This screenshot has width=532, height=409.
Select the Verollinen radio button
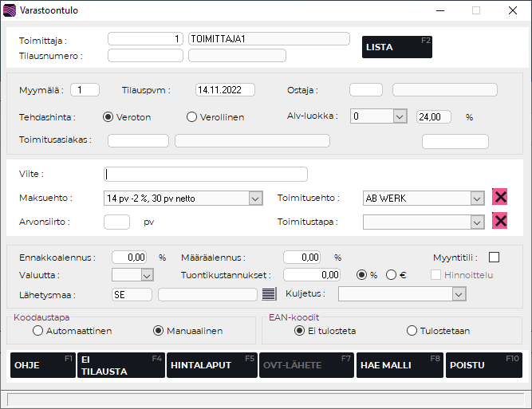click(x=191, y=117)
